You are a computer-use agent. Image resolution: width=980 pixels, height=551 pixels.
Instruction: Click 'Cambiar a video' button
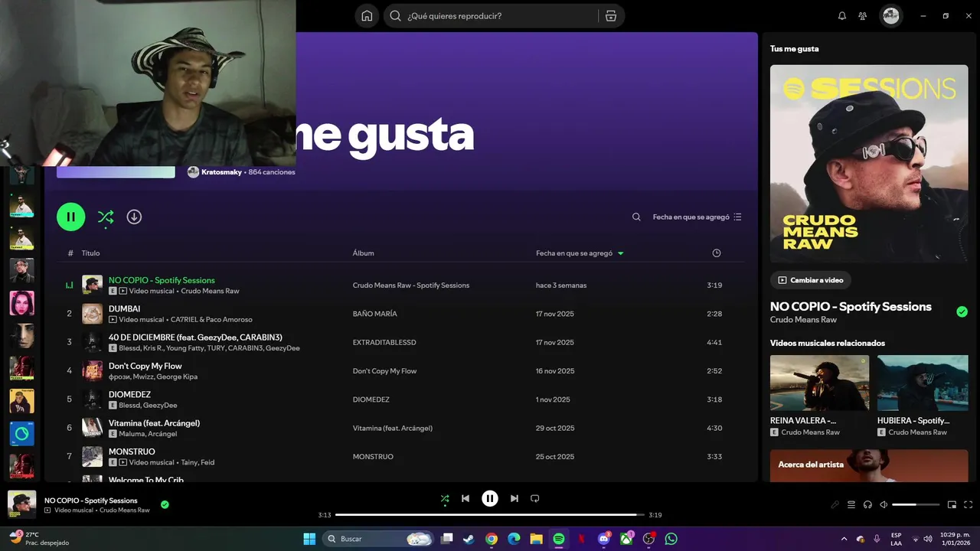pos(810,280)
